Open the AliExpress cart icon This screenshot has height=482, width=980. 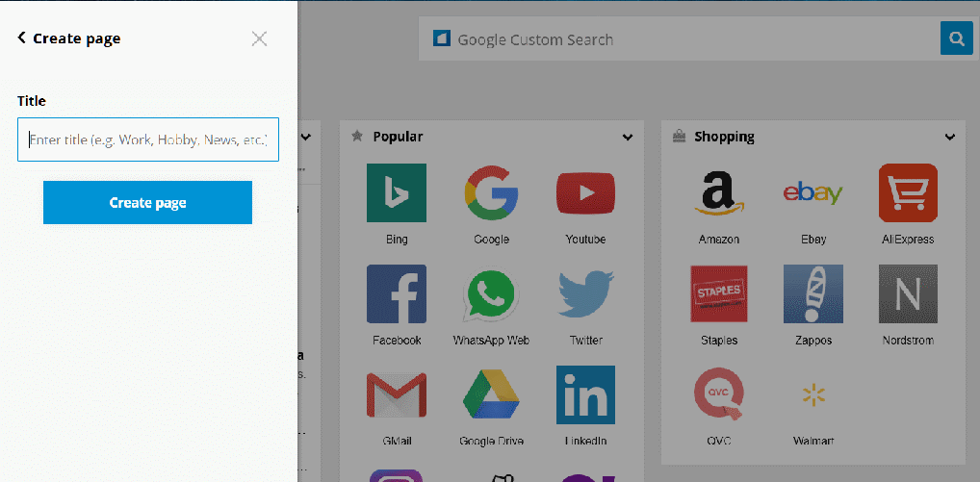908,193
